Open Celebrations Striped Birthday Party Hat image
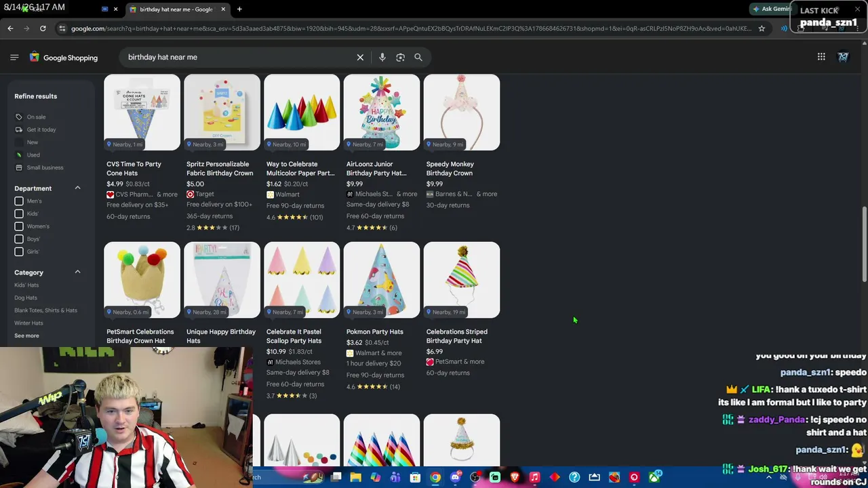Image resolution: width=868 pixels, height=488 pixels. pos(462,280)
